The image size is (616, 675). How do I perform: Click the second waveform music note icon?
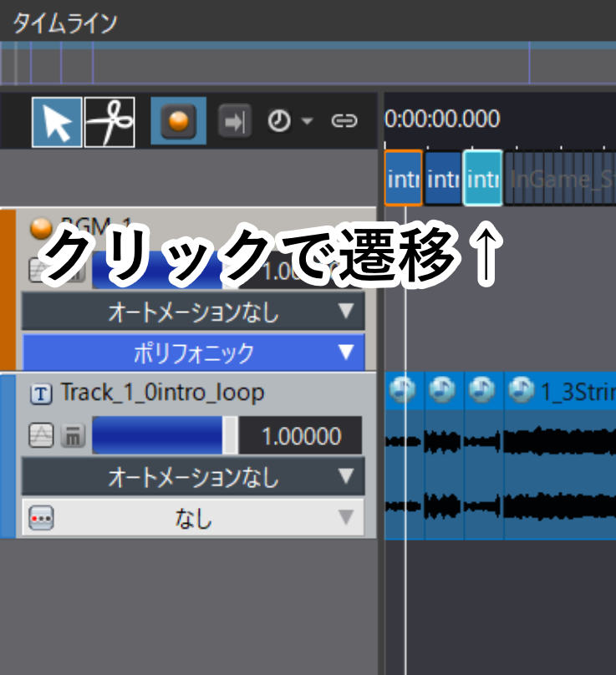pos(442,390)
